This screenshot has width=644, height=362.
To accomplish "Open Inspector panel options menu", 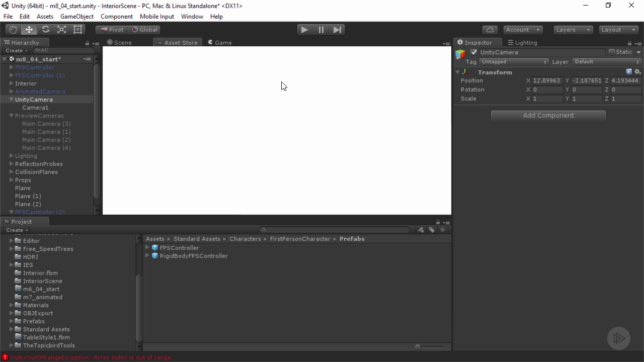I will 638,43.
